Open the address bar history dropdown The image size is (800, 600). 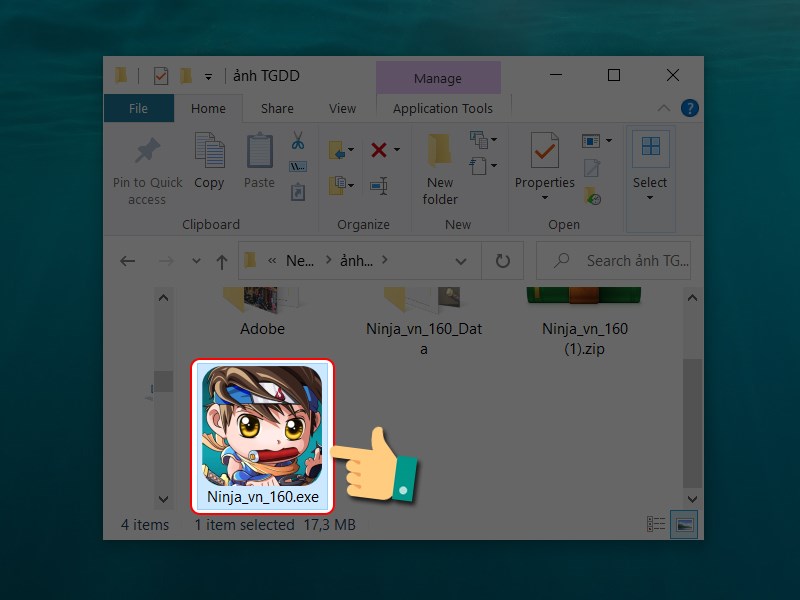(461, 261)
